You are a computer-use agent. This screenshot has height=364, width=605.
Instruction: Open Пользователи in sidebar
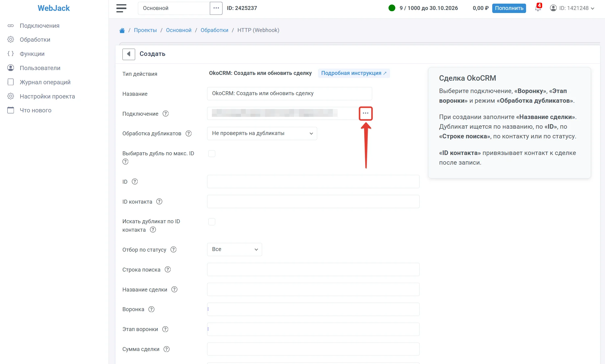point(40,68)
